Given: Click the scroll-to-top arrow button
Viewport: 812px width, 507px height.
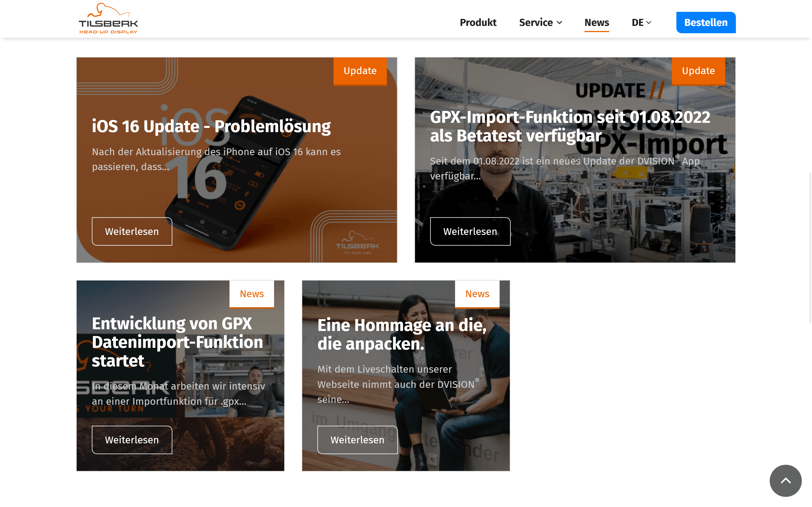Looking at the screenshot, I should click(785, 481).
